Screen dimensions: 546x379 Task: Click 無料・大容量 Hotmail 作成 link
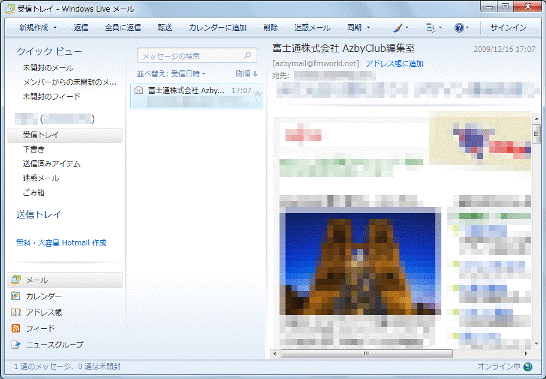point(61,242)
